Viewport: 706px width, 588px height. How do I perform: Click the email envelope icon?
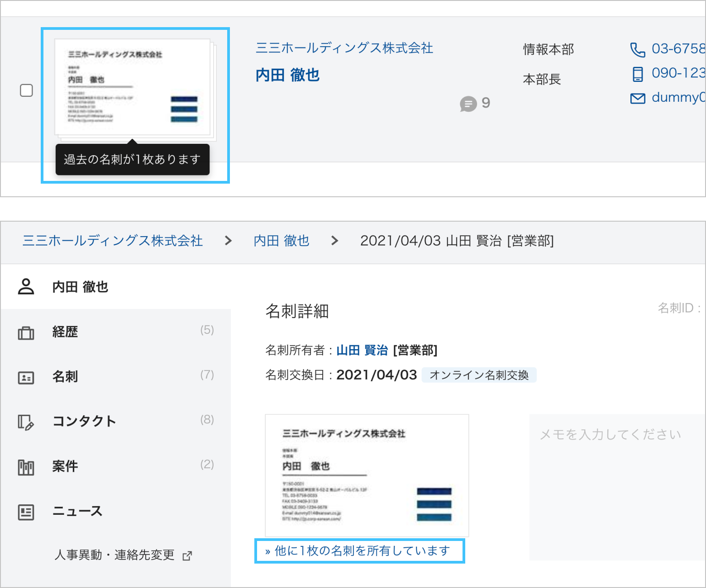(x=638, y=98)
